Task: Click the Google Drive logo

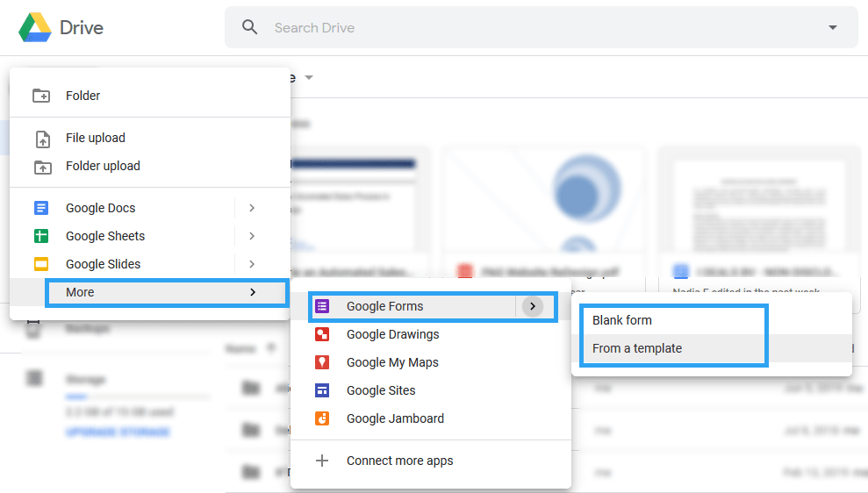Action: [35, 27]
